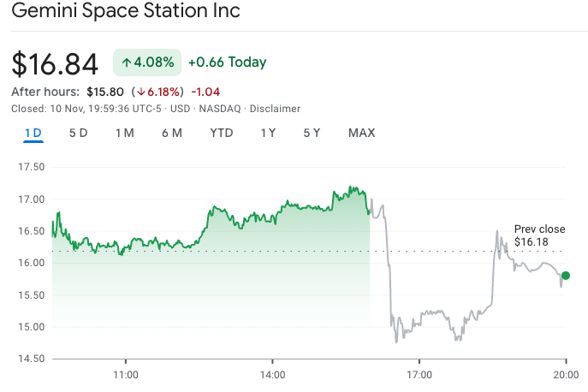Click the green current price dot

[565, 276]
